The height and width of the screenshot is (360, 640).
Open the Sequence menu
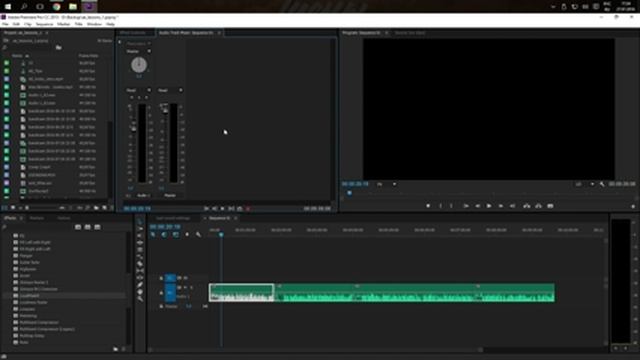(44, 24)
